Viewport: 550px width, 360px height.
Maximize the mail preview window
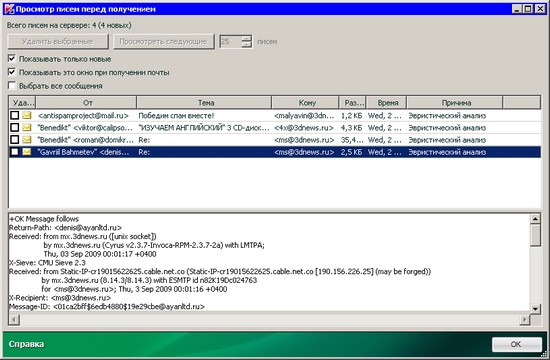tap(528, 9)
